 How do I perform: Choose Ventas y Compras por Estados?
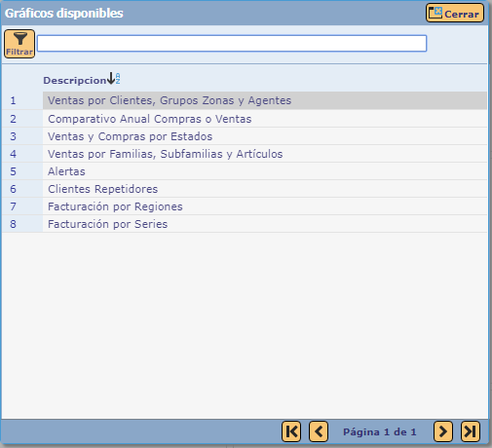(265, 136)
